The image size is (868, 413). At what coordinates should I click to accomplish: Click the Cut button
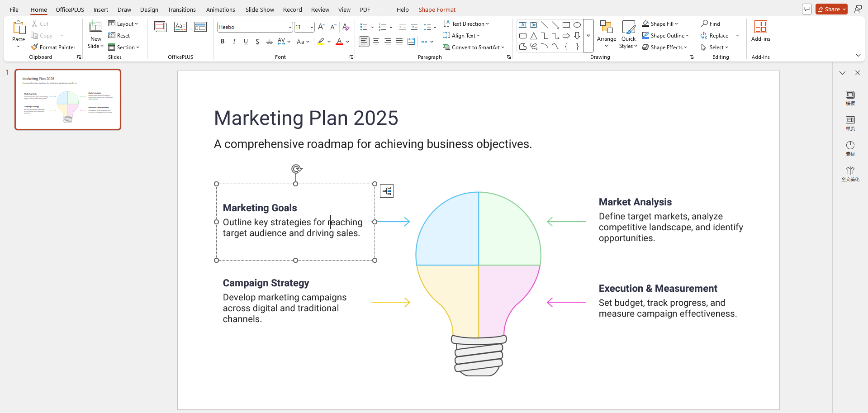point(40,24)
